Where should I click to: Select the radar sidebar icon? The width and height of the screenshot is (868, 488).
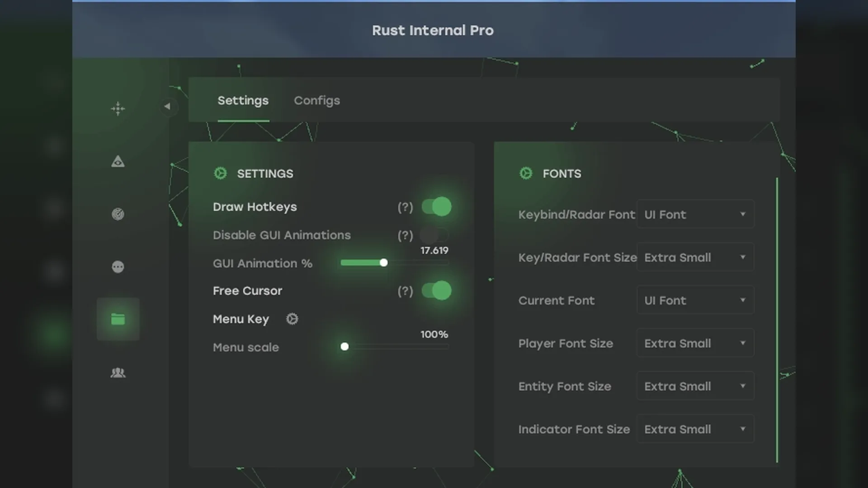pyautogui.click(x=118, y=214)
